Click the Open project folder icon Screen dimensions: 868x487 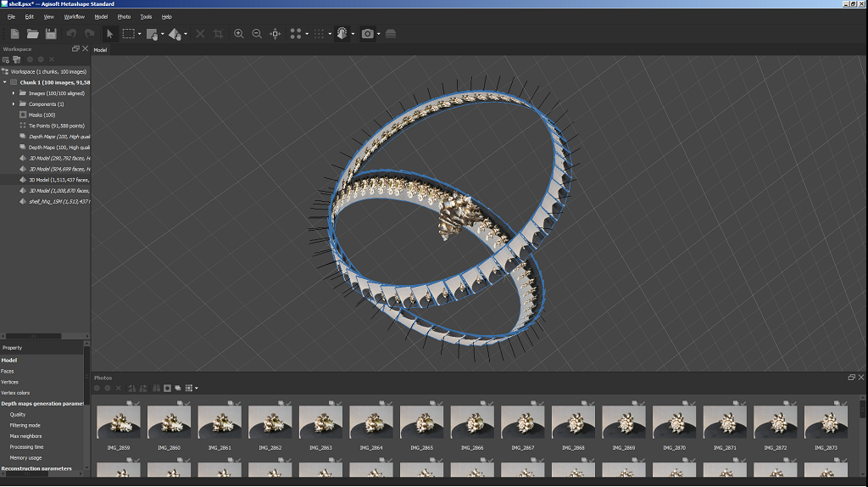[x=32, y=34]
